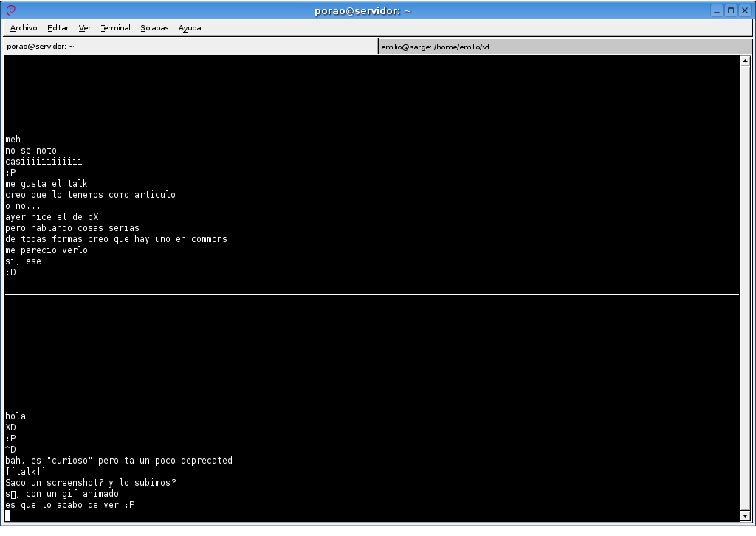Click the scrollbar up arrow

tap(745, 62)
